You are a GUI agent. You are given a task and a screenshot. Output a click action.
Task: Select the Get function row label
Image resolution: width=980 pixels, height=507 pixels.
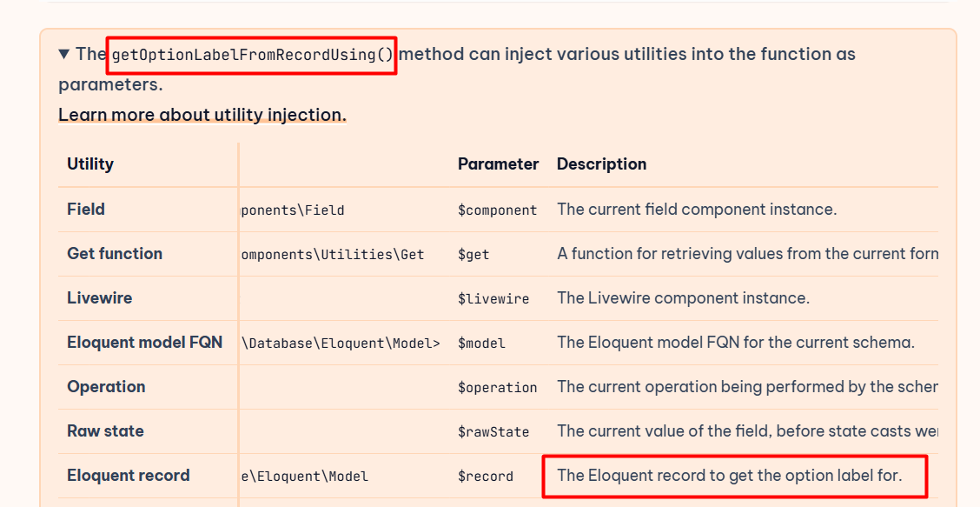click(115, 254)
